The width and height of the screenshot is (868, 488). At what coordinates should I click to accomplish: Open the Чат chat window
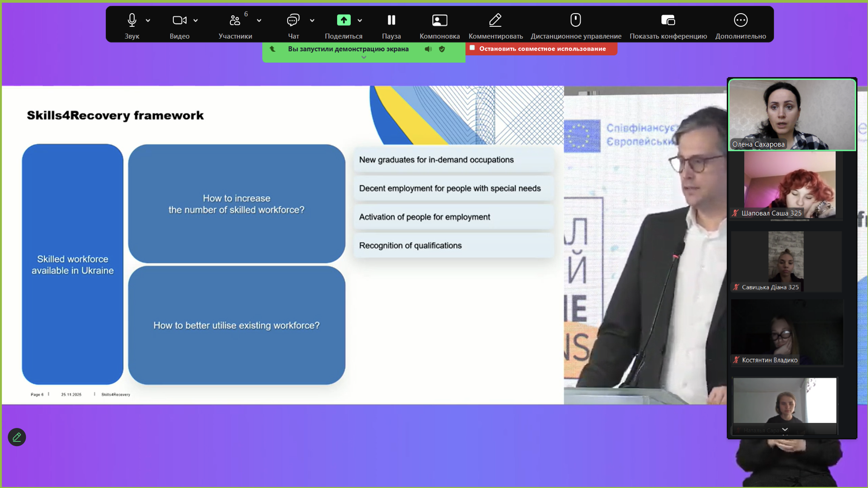pos(293,20)
